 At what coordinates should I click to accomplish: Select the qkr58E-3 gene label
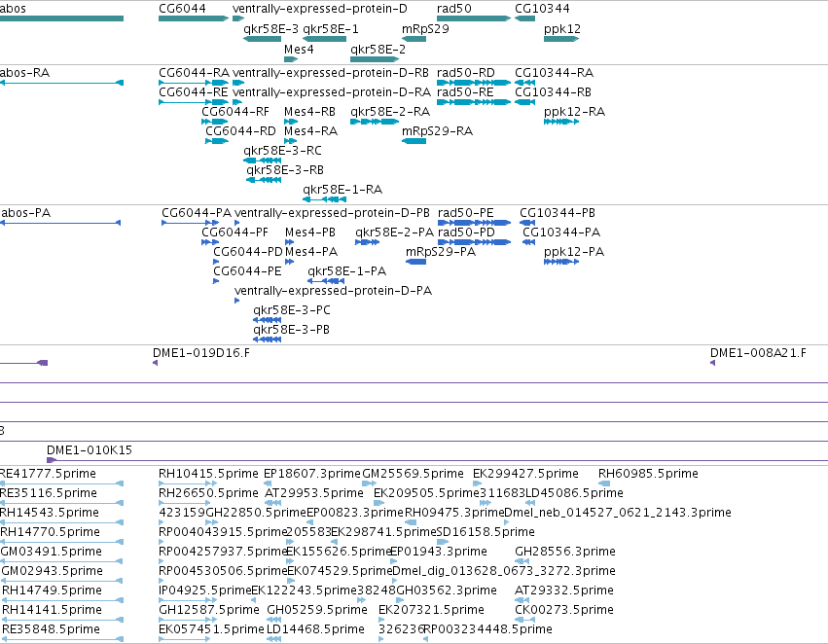click(x=270, y=28)
